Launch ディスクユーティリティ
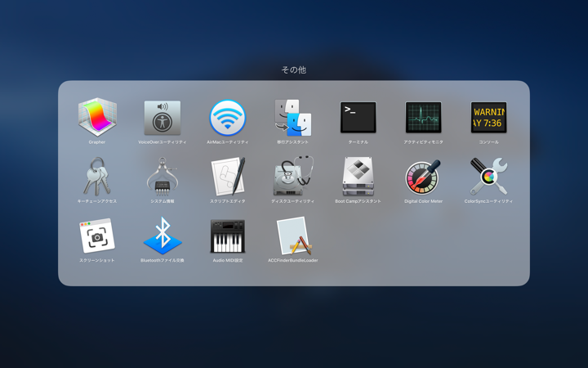The width and height of the screenshot is (588, 368). (293, 176)
